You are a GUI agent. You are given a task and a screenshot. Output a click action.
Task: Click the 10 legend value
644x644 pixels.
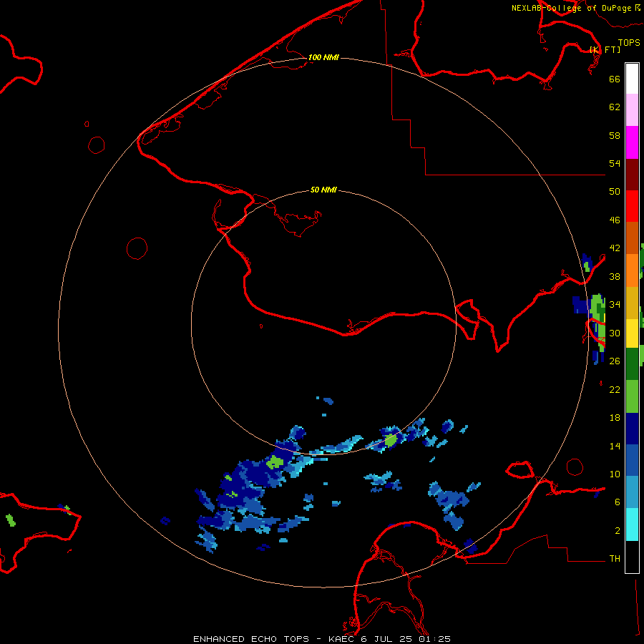(615, 474)
